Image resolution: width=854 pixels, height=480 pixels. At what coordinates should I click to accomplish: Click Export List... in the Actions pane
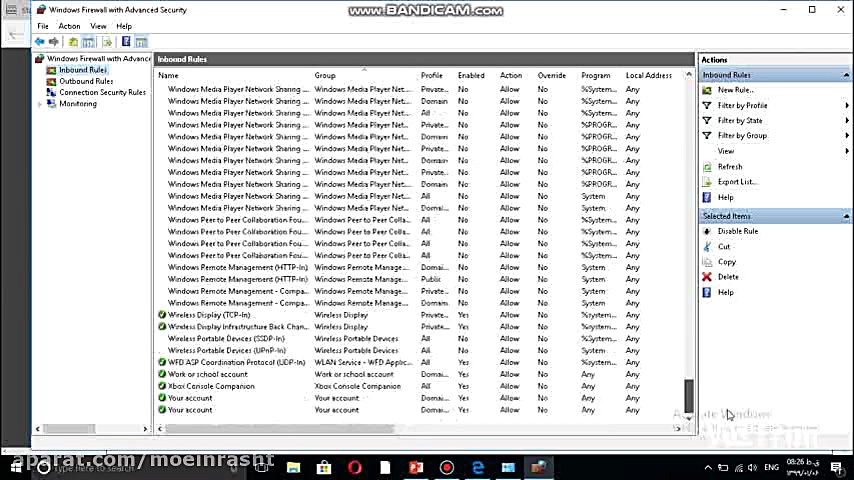[x=737, y=182]
